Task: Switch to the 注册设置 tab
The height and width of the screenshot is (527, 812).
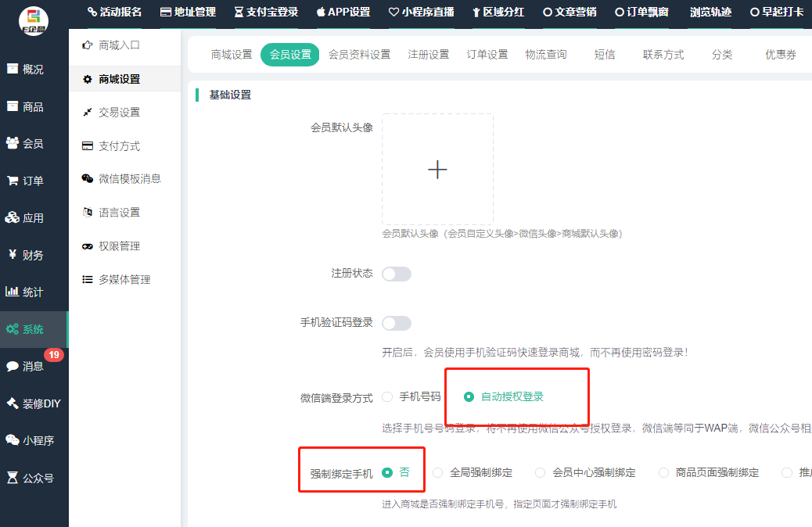Action: [x=428, y=55]
